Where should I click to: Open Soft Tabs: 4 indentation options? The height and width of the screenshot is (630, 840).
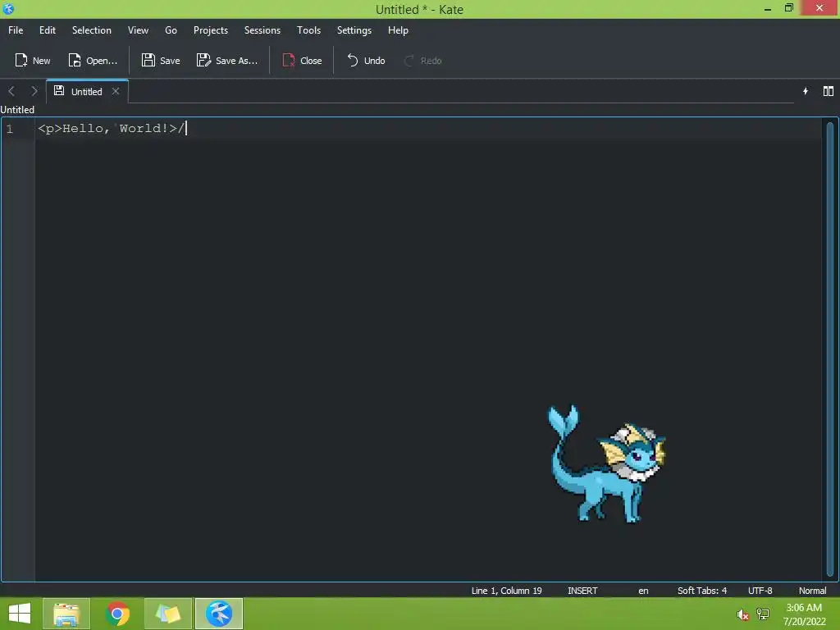(702, 591)
